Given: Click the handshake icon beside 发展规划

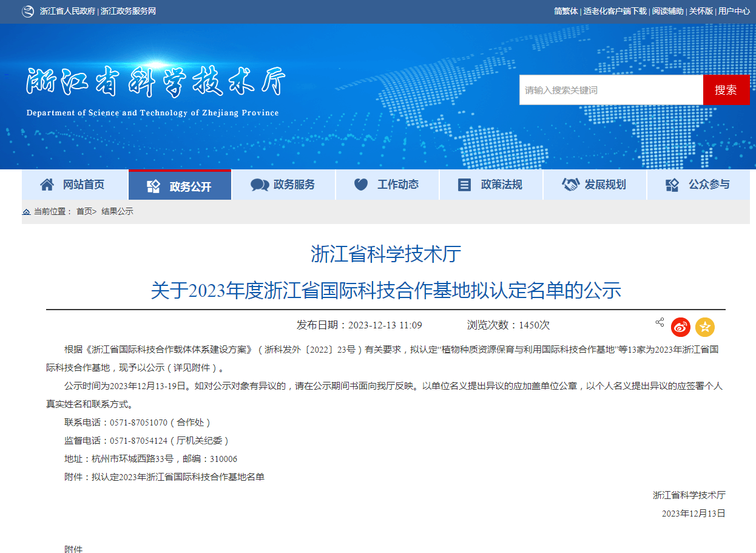Looking at the screenshot, I should [570, 185].
